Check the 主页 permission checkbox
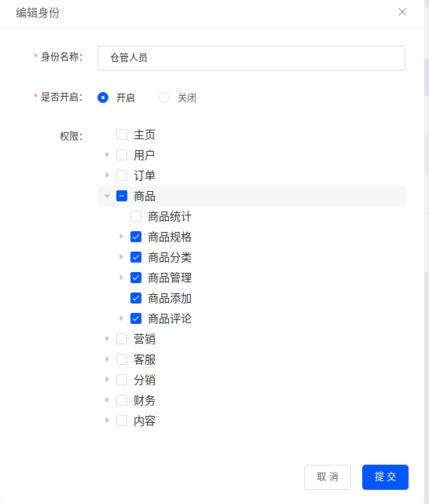 (x=122, y=134)
